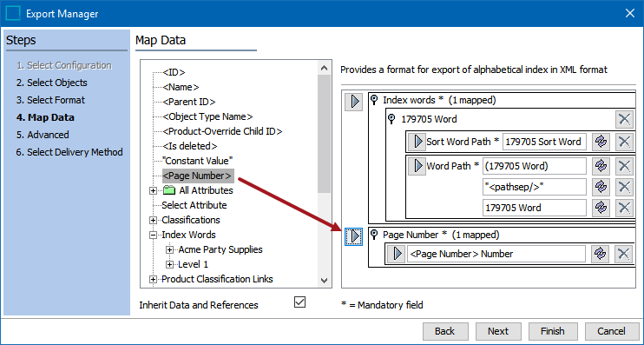Click the Next button
Viewport: 644px width, 345px height.
point(498,331)
